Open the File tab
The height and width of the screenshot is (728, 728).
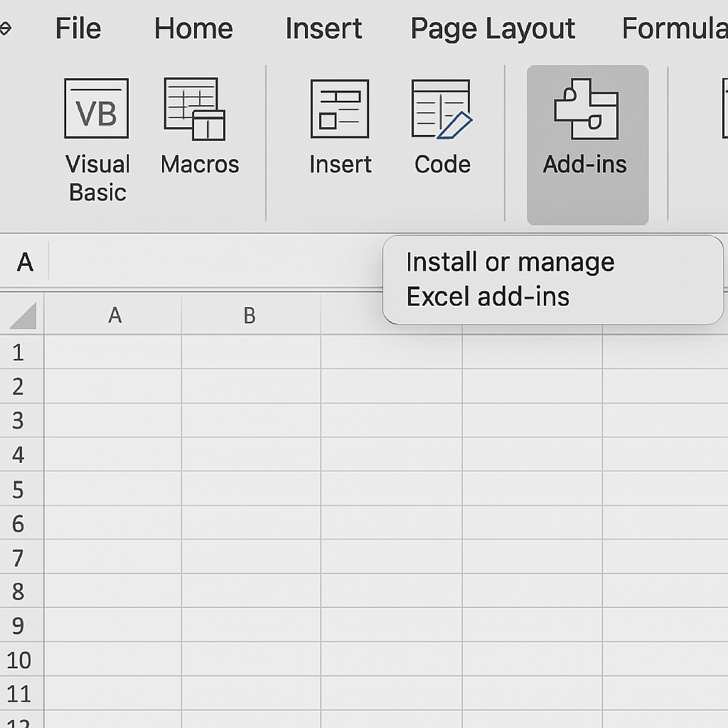tap(78, 28)
